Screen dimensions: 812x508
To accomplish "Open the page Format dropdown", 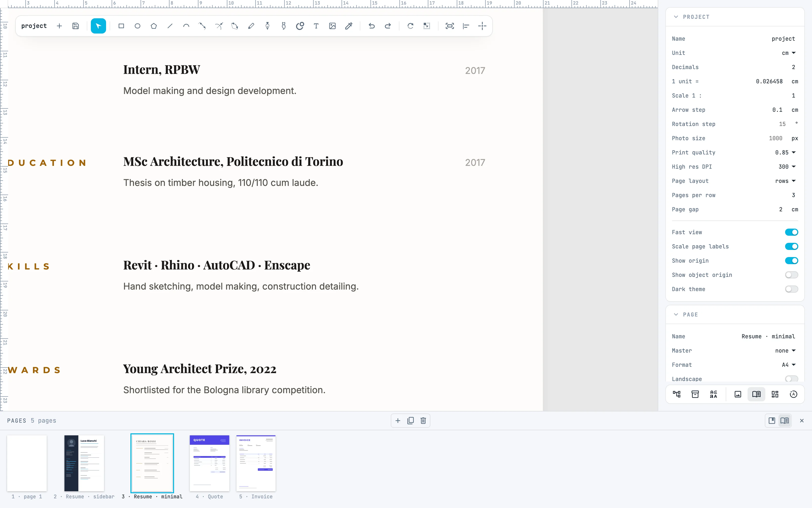I will tap(788, 365).
